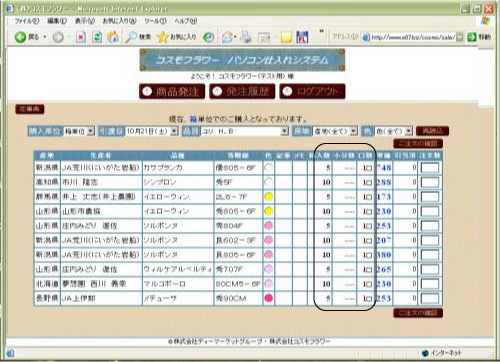Click the Print toolbar icon

tap(246, 37)
